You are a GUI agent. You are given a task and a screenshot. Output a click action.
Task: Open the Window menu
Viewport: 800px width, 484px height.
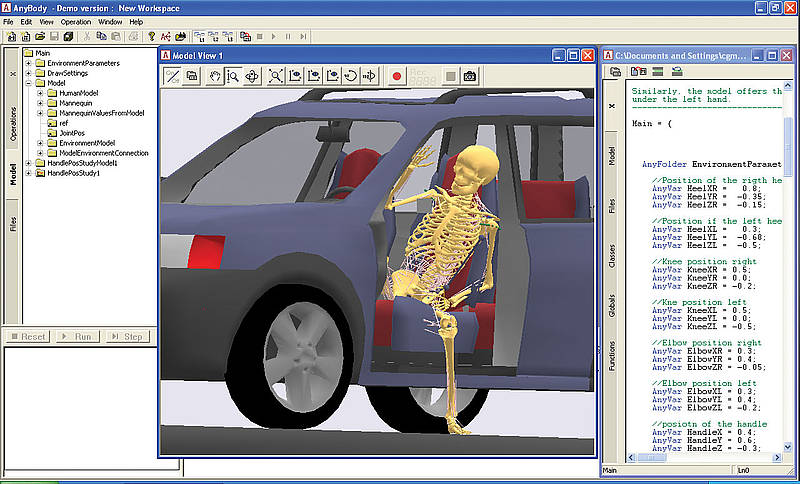[111, 21]
